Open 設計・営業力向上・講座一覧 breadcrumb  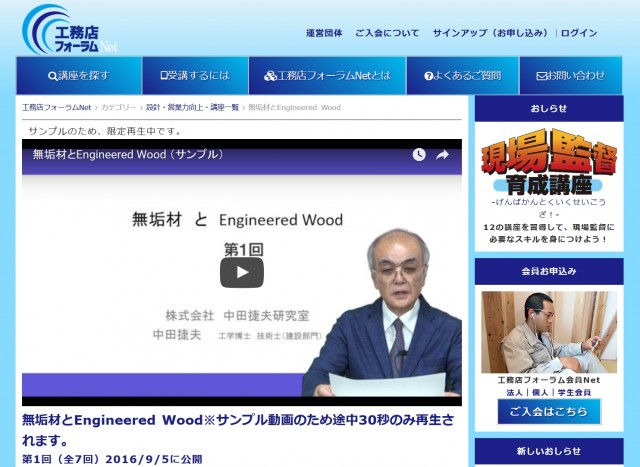click(x=192, y=107)
